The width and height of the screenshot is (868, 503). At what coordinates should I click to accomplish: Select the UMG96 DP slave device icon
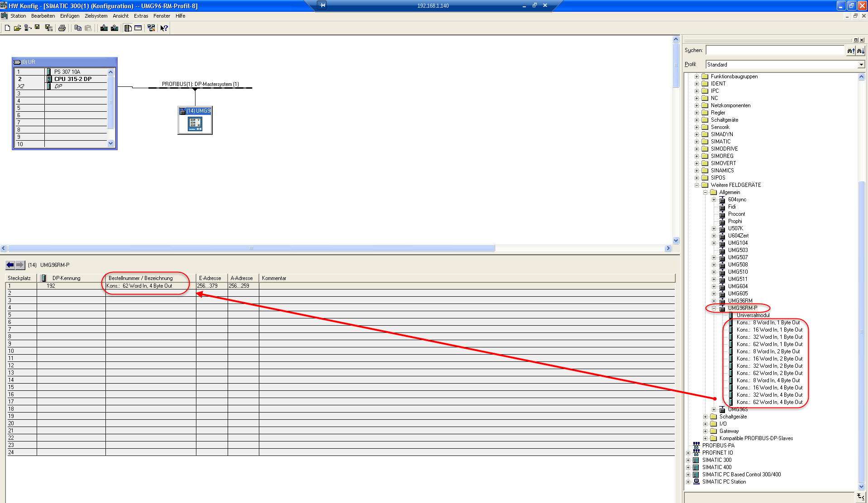click(195, 120)
